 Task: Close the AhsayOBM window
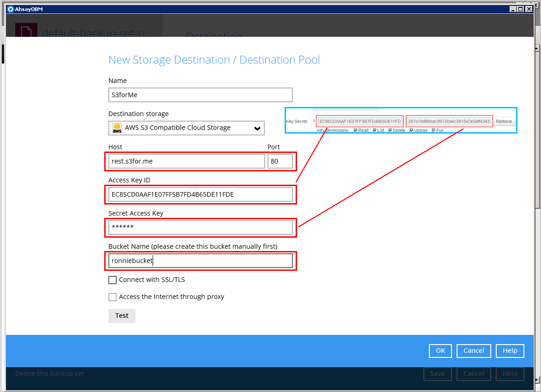click(529, 9)
